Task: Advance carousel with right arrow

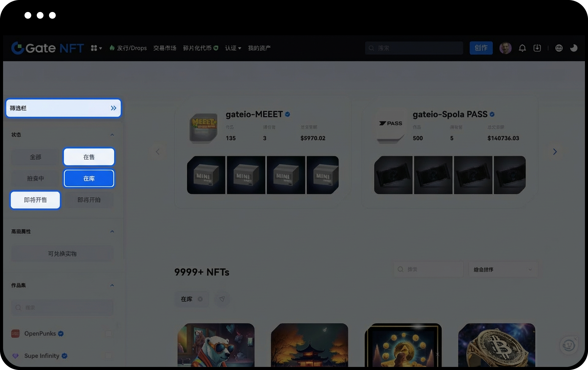Action: (x=555, y=152)
